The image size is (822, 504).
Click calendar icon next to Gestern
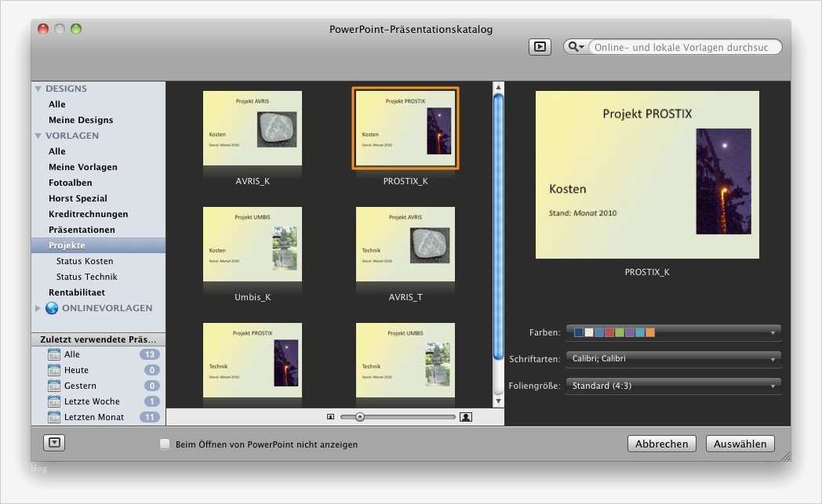(54, 386)
